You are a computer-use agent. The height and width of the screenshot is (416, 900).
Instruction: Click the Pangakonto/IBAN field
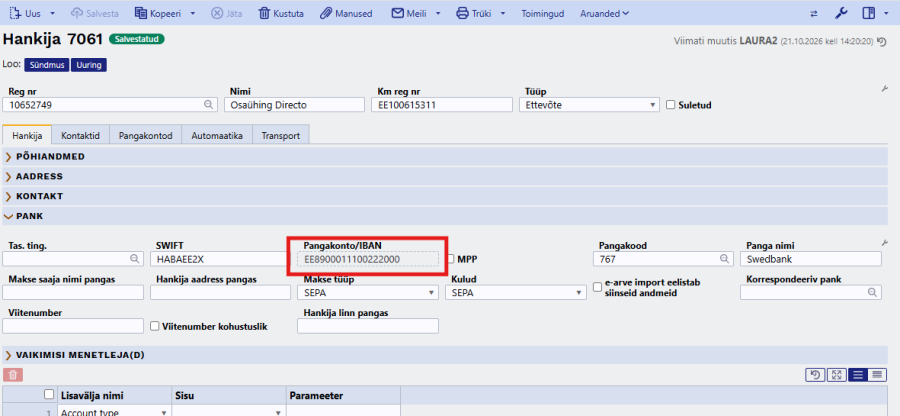tap(368, 259)
